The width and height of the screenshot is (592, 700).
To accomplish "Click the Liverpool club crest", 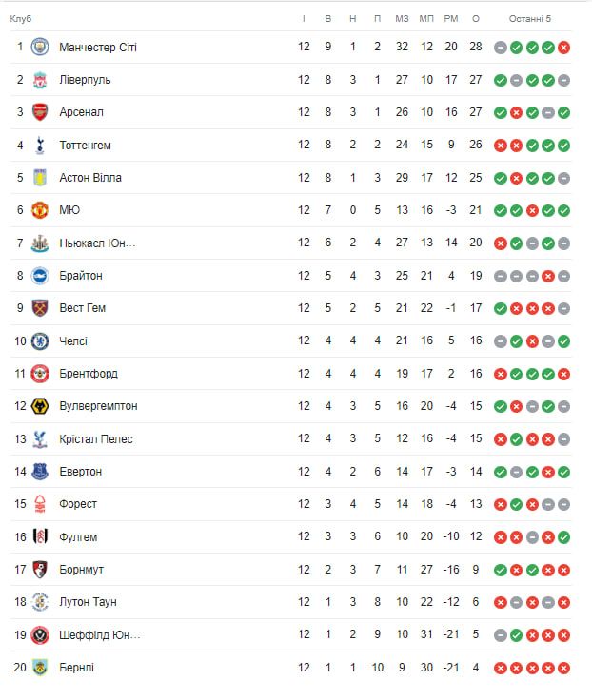I will [x=40, y=79].
